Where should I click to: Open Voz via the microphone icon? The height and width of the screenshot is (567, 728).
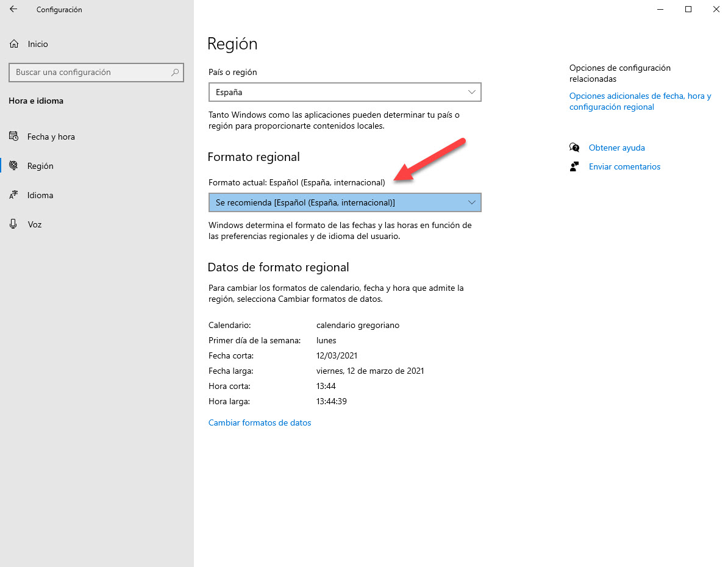[x=14, y=224]
